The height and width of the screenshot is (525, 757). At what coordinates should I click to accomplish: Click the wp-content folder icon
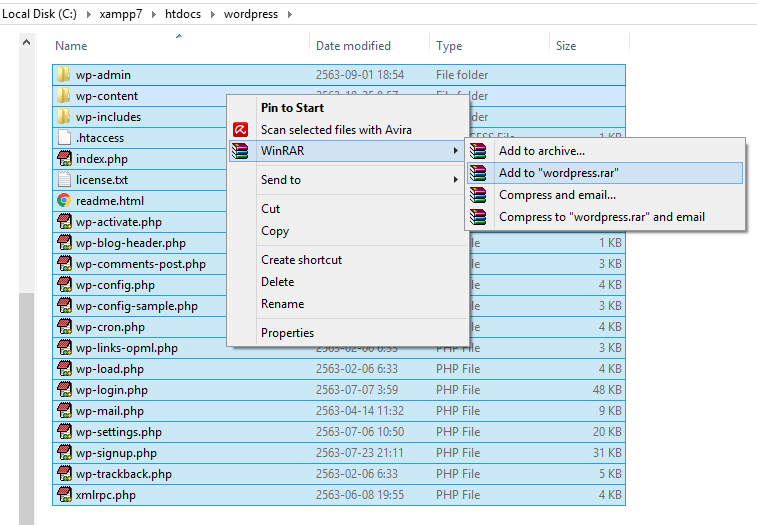(x=64, y=96)
